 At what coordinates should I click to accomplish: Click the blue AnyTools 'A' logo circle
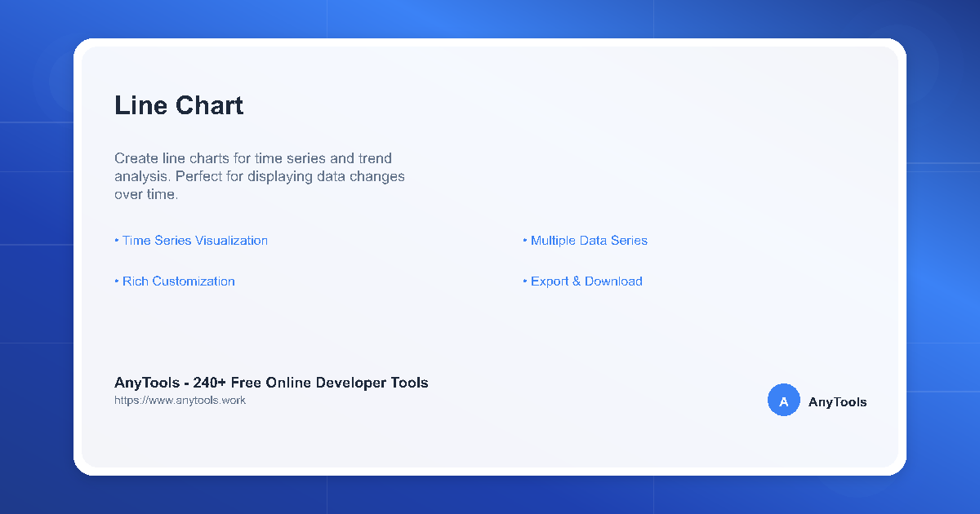[784, 400]
